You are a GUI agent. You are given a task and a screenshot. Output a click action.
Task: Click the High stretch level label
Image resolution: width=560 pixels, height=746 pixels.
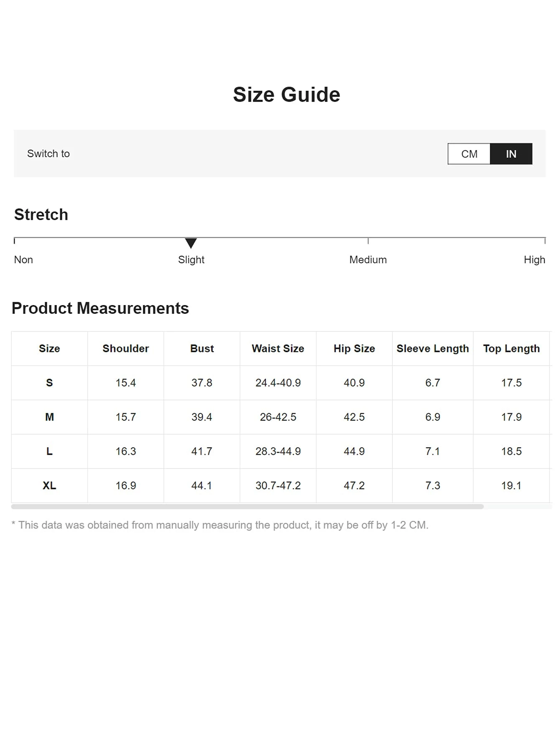click(534, 260)
